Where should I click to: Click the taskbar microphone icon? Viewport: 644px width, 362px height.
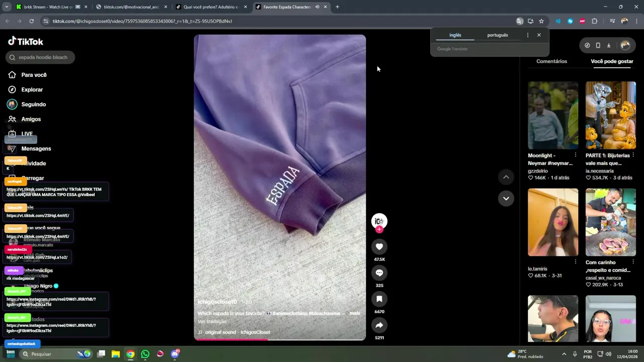point(575,354)
